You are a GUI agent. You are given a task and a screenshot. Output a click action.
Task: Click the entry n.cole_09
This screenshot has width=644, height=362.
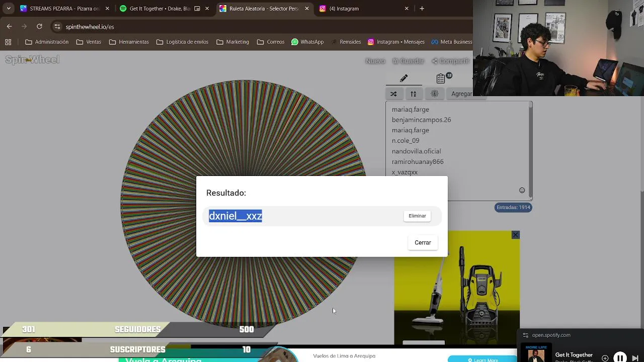(406, 141)
